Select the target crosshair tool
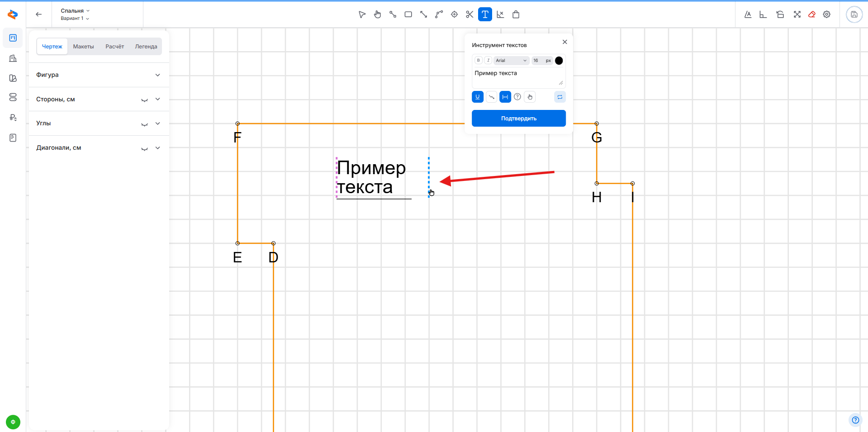This screenshot has height=432, width=868. pos(454,14)
